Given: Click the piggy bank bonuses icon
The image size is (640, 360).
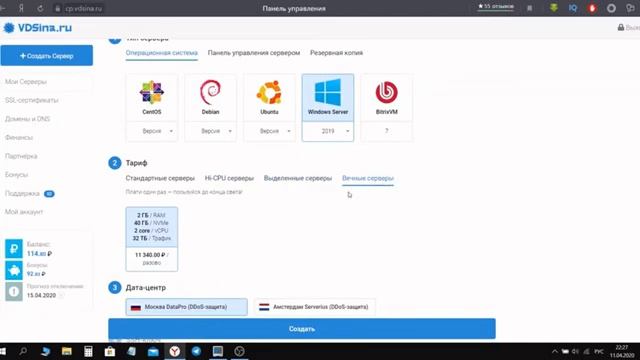Looking at the screenshot, I should click(x=14, y=270).
